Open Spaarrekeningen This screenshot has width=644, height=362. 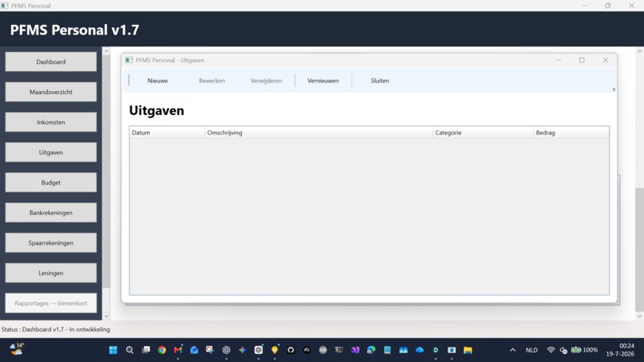click(51, 243)
